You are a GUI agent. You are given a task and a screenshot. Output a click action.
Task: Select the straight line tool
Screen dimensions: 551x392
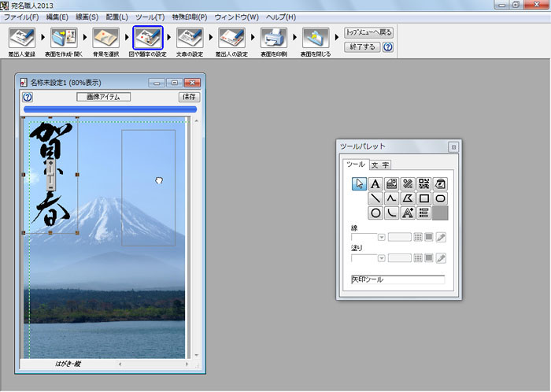(375, 198)
